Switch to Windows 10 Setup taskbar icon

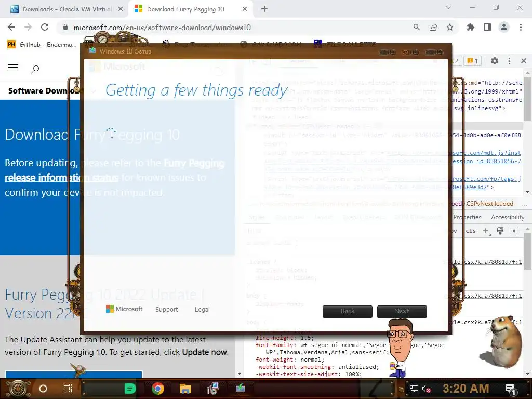tap(240, 388)
